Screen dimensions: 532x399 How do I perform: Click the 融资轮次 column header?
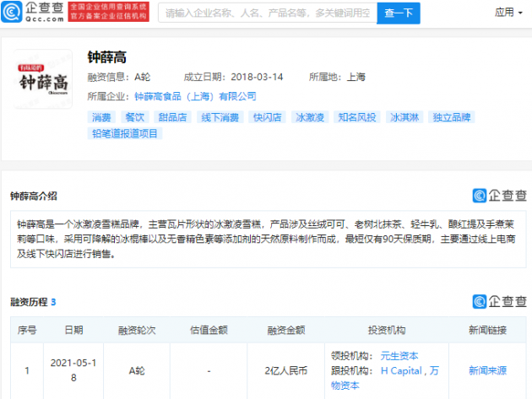(x=137, y=330)
